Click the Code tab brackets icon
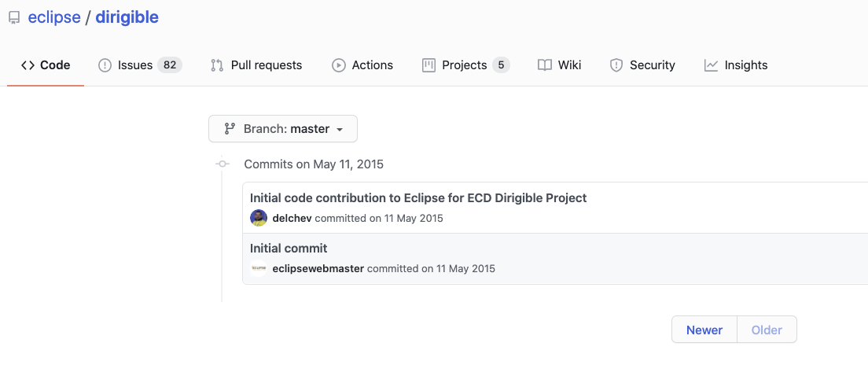The image size is (868, 365). [28, 65]
